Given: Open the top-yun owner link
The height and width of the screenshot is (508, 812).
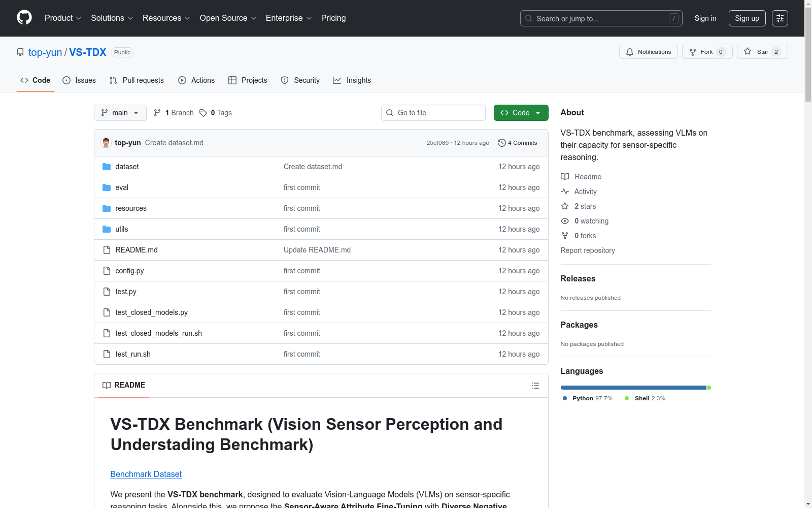Looking at the screenshot, I should 45,52.
